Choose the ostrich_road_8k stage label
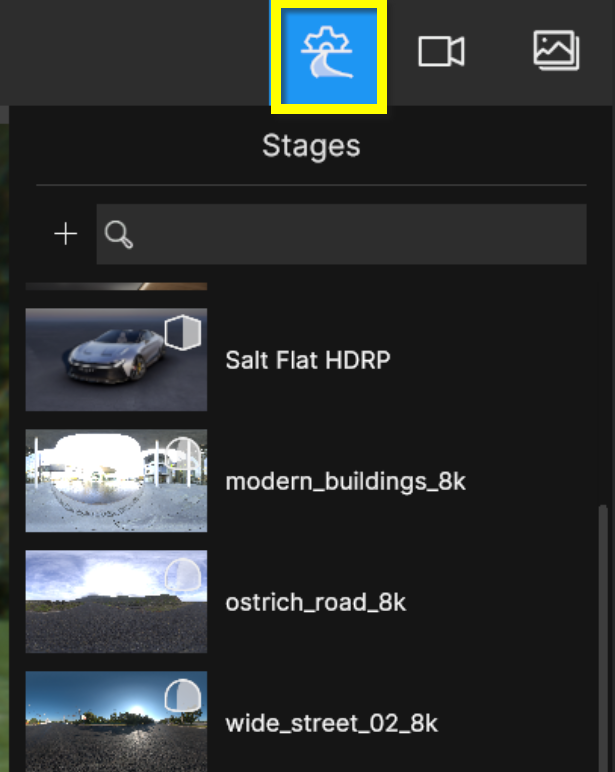Viewport: 615px width, 772px height. pos(316,603)
